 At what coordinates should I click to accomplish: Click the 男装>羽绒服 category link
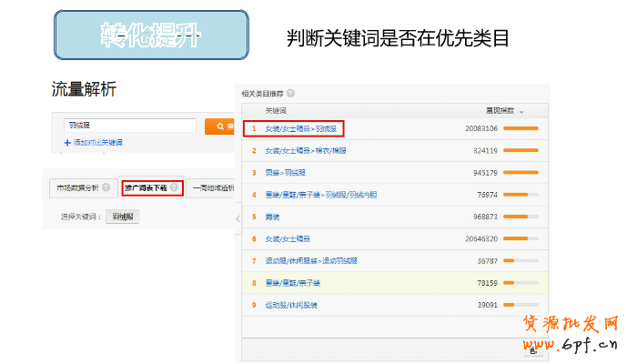[x=283, y=172]
